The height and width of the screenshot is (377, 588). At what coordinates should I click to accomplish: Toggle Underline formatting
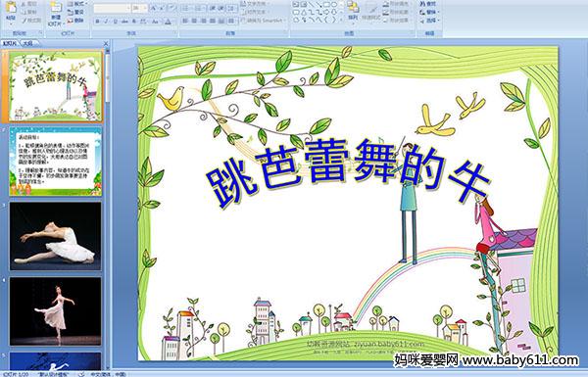115,22
